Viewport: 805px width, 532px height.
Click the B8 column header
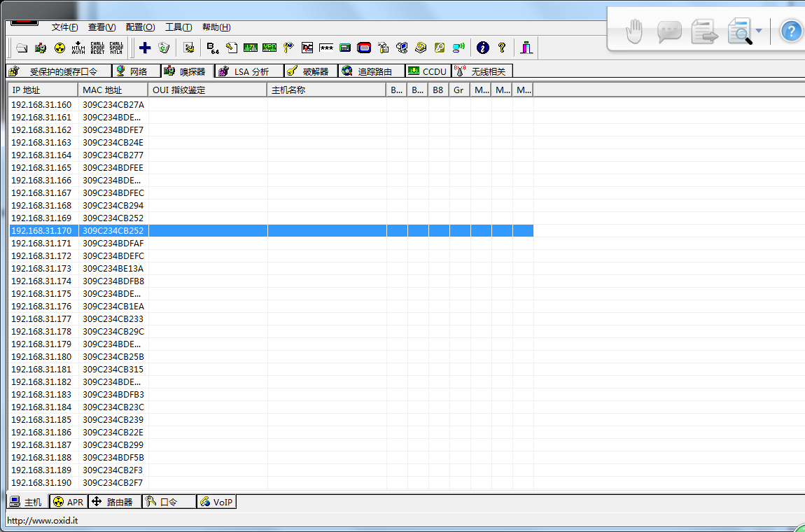(439, 90)
